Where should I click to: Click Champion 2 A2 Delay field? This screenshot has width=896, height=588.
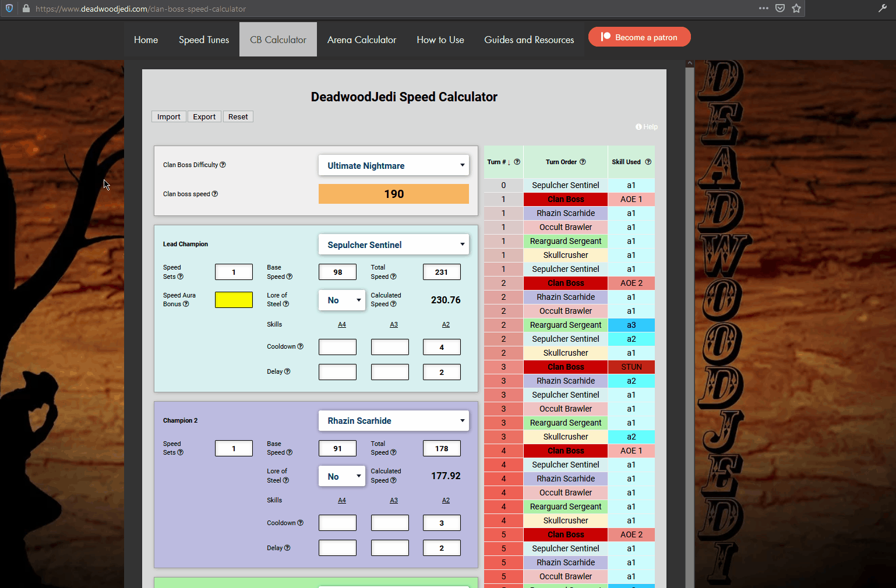point(442,548)
